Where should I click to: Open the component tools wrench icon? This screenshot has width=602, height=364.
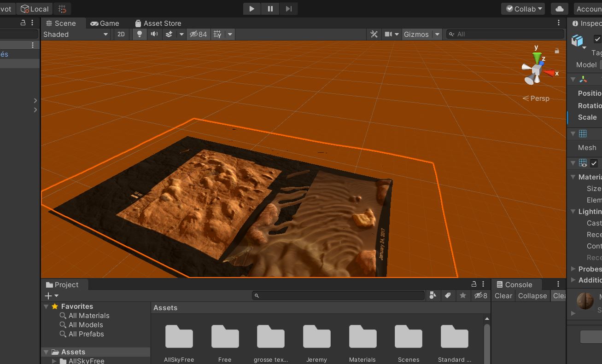coord(374,34)
